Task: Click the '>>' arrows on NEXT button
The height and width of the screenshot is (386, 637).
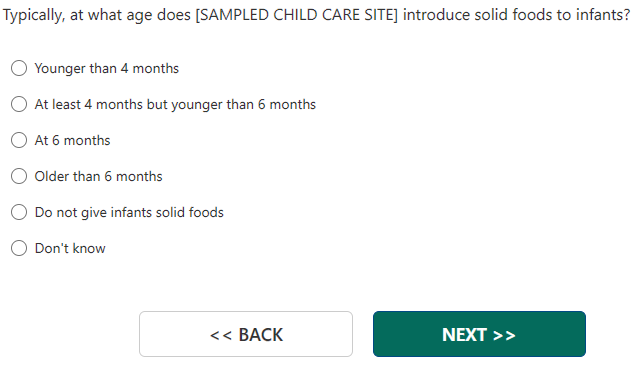Action: click(504, 336)
